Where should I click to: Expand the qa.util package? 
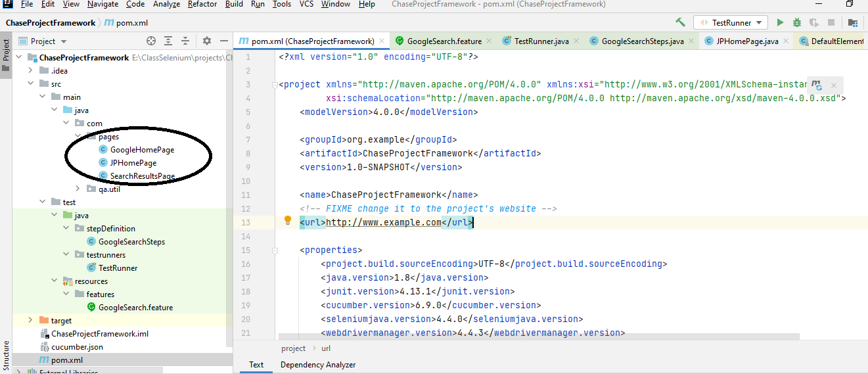pos(78,189)
